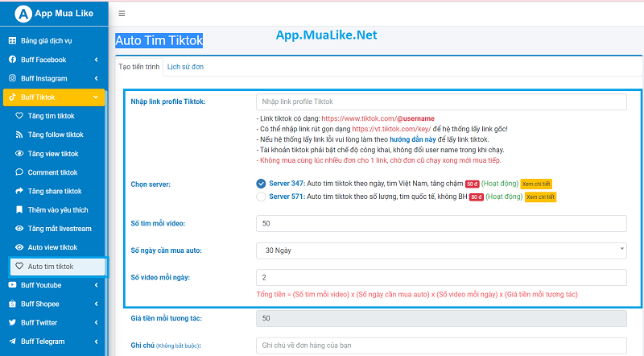Select the Server 571 radio option
644x356 pixels.
[x=261, y=197]
